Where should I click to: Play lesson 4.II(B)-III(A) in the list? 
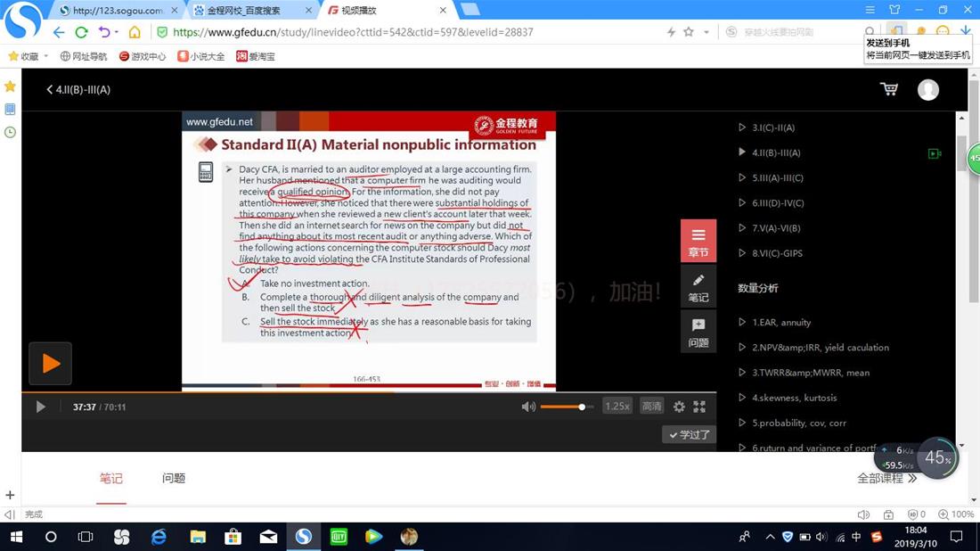(776, 152)
